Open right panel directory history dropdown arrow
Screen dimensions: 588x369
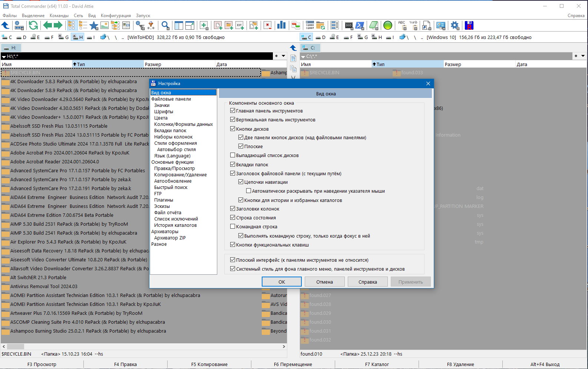[583, 56]
